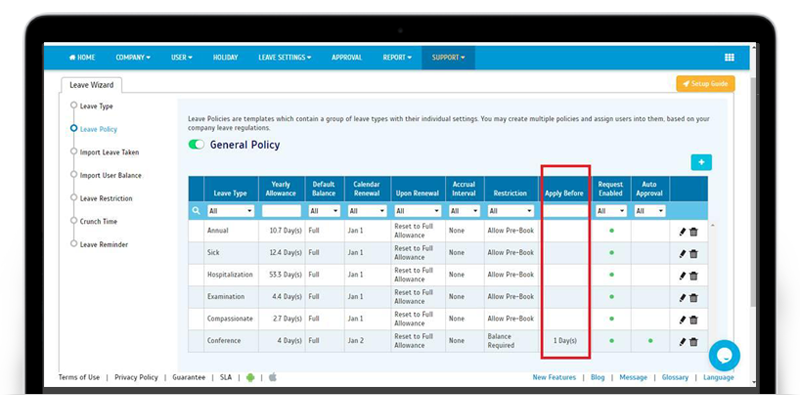Screen dimensions: 800x395
Task: Delete the Sick leave row
Action: (x=693, y=254)
